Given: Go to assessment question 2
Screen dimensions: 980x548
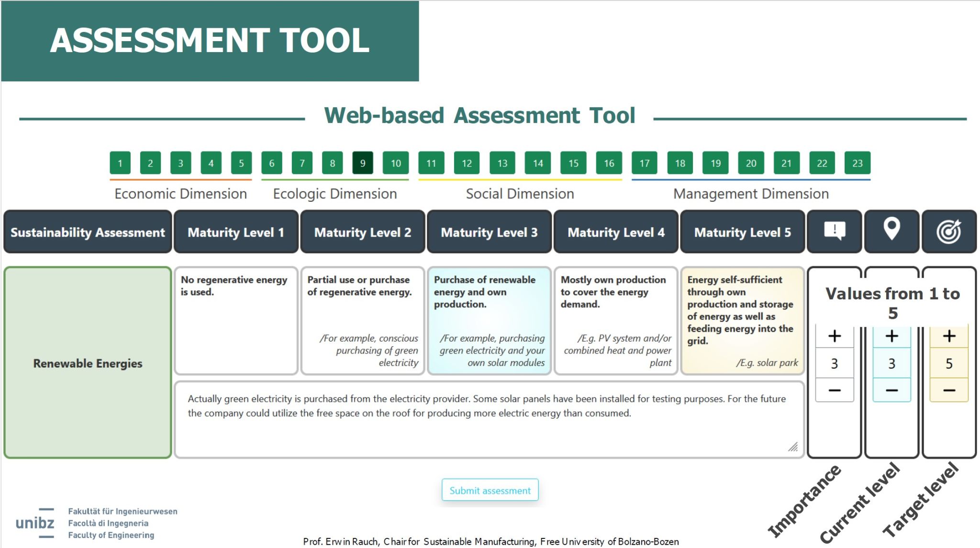Looking at the screenshot, I should pos(150,163).
